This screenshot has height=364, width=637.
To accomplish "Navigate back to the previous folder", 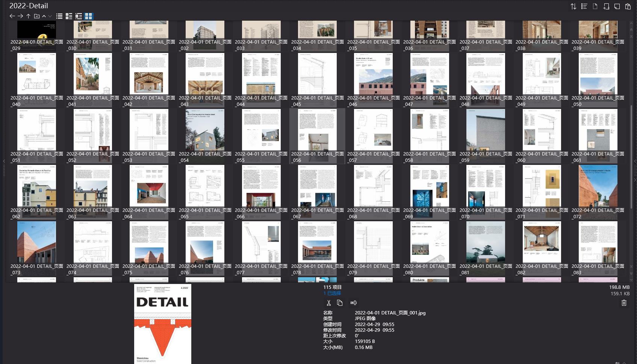I will click(12, 16).
